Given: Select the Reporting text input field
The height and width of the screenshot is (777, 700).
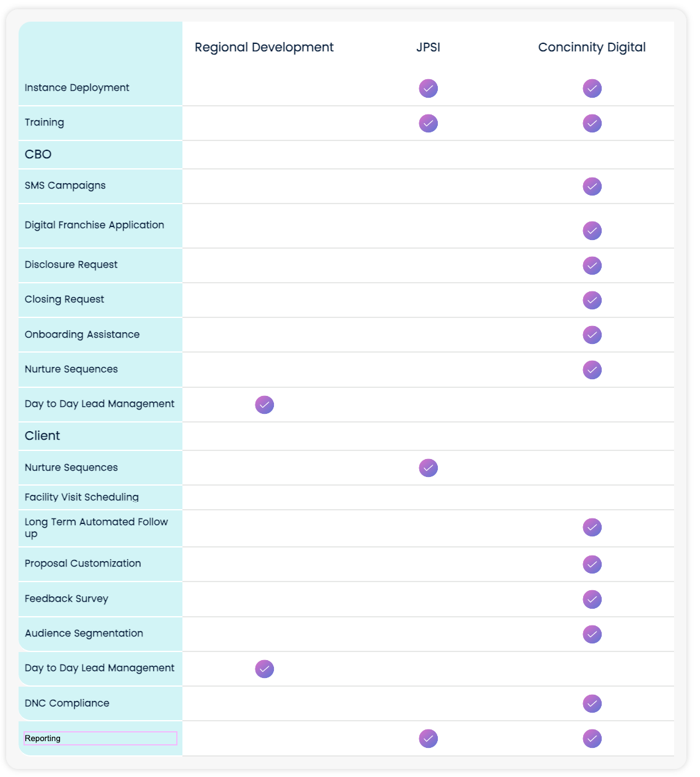Looking at the screenshot, I should coord(100,738).
